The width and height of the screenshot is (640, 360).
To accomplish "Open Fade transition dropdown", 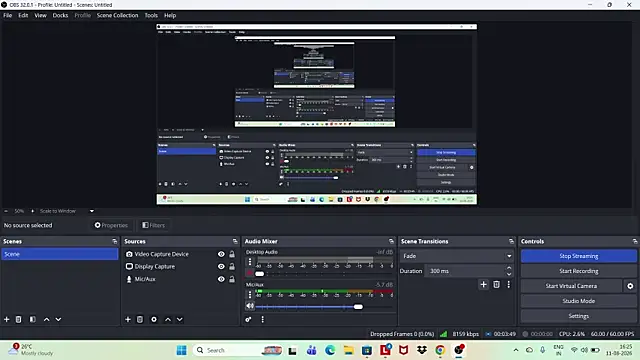I will tap(457, 256).
